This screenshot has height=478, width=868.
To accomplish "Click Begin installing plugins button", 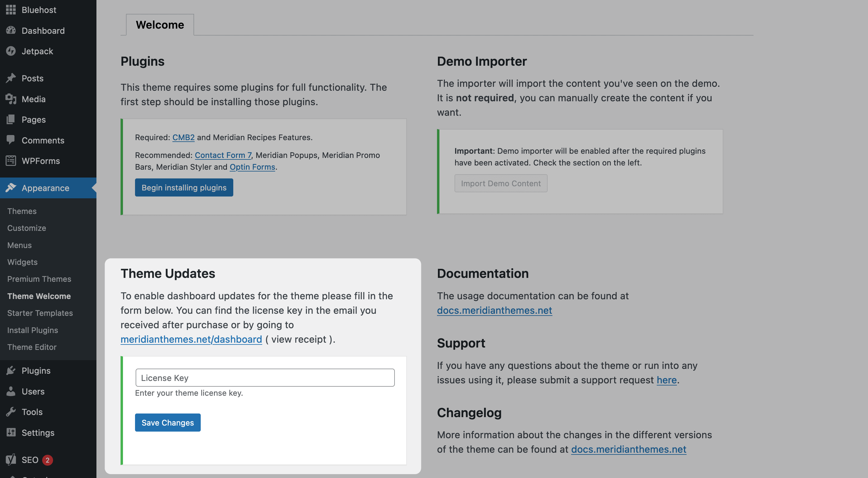I will click(184, 187).
